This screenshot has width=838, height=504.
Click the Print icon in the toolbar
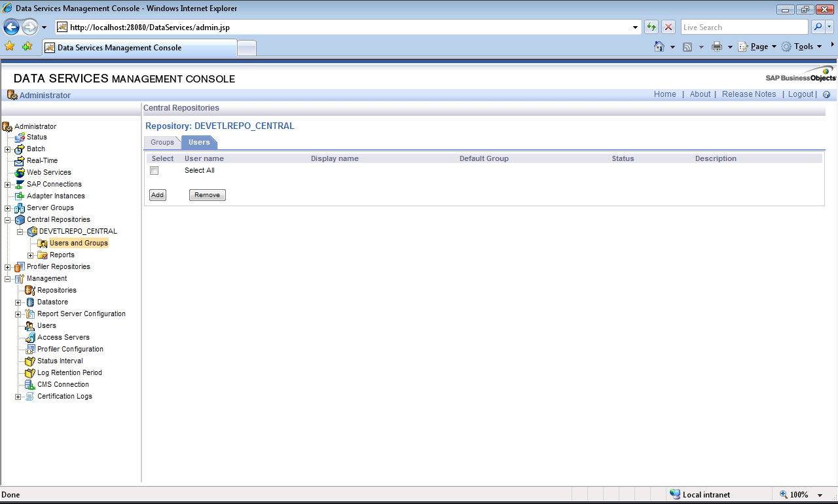[717, 46]
